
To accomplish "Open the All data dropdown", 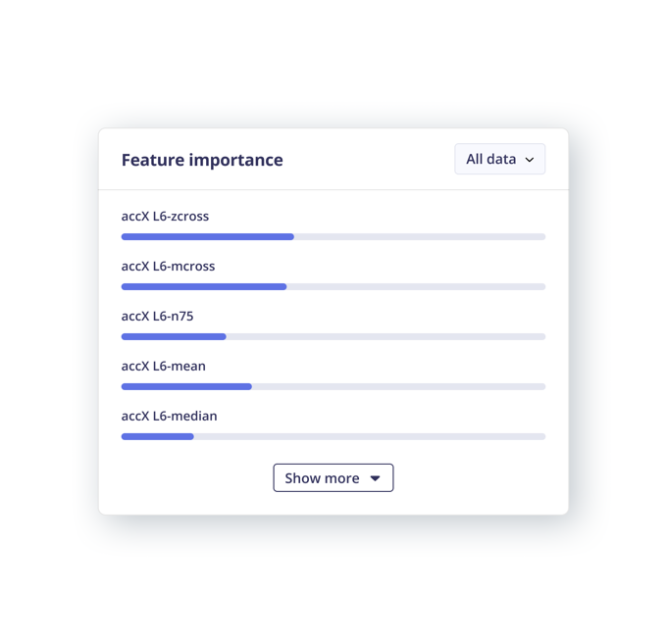I will (499, 159).
